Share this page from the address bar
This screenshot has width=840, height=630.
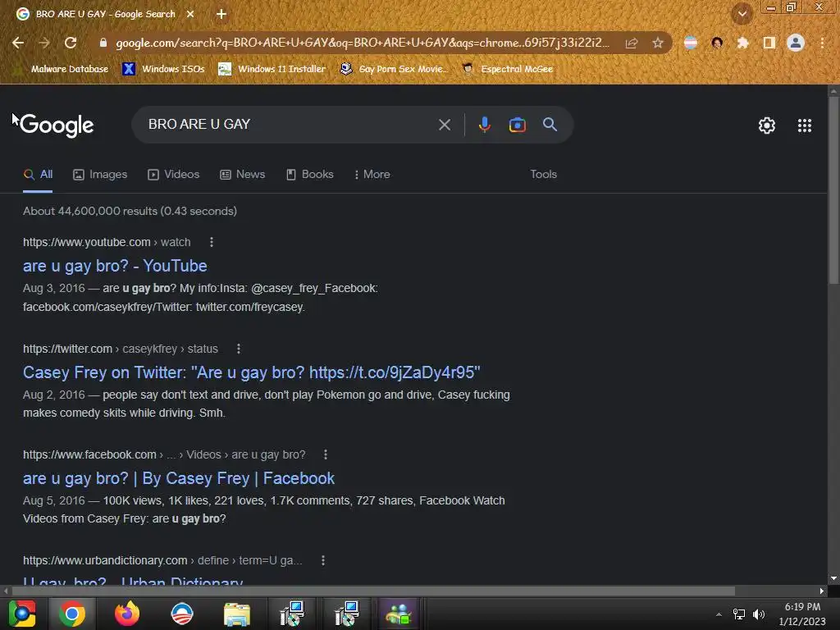[632, 43]
